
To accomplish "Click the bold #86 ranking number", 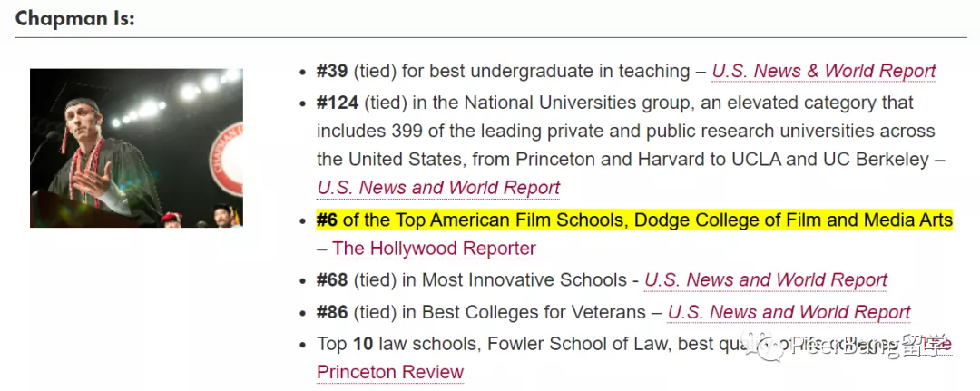I will [332, 312].
